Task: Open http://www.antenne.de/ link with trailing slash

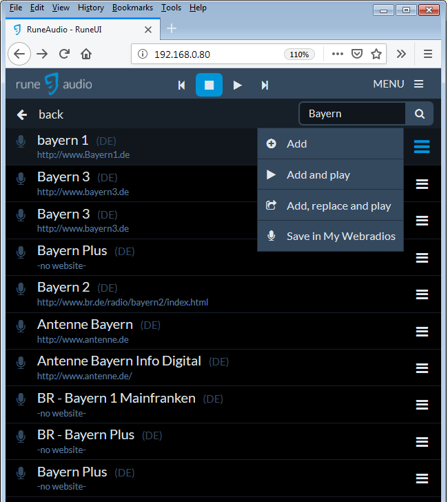Action: coord(85,376)
